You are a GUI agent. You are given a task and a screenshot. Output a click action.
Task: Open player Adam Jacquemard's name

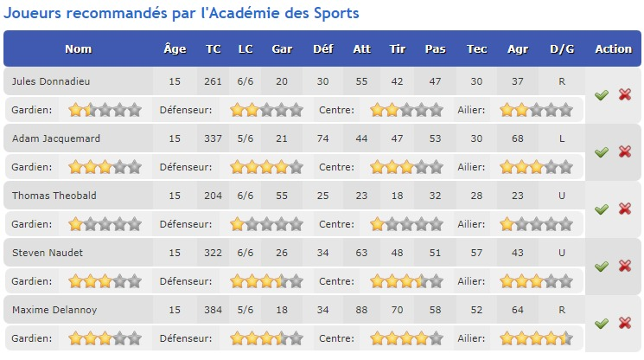56,138
